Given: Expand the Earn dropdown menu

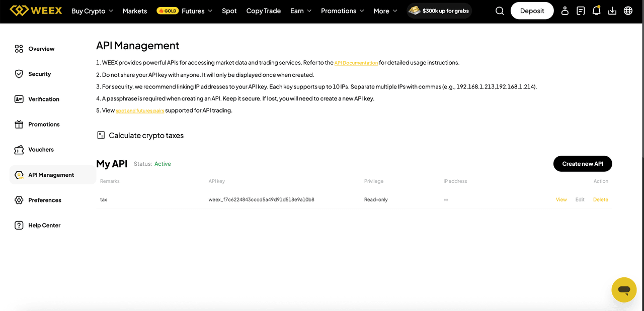Looking at the screenshot, I should 301,11.
